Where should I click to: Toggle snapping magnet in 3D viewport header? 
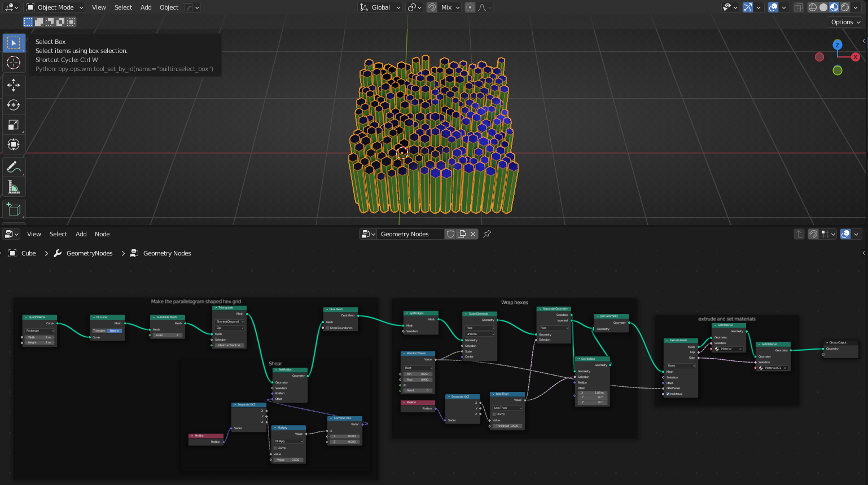tap(432, 7)
